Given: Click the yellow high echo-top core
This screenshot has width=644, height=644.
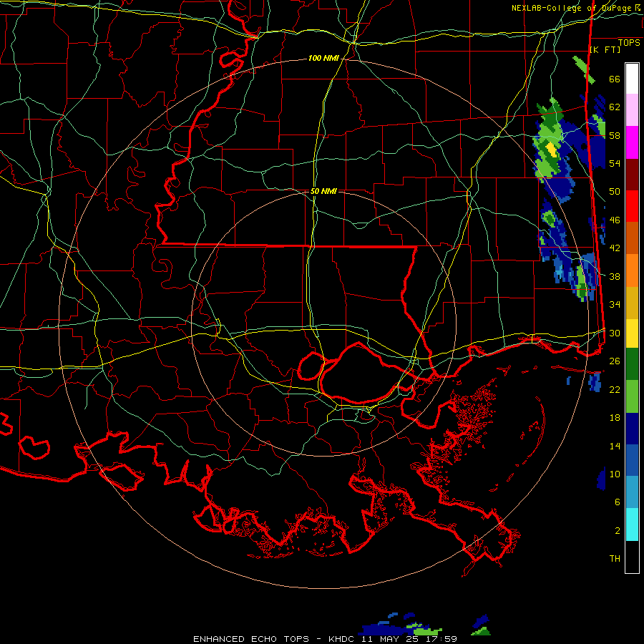Looking at the screenshot, I should click(552, 151).
